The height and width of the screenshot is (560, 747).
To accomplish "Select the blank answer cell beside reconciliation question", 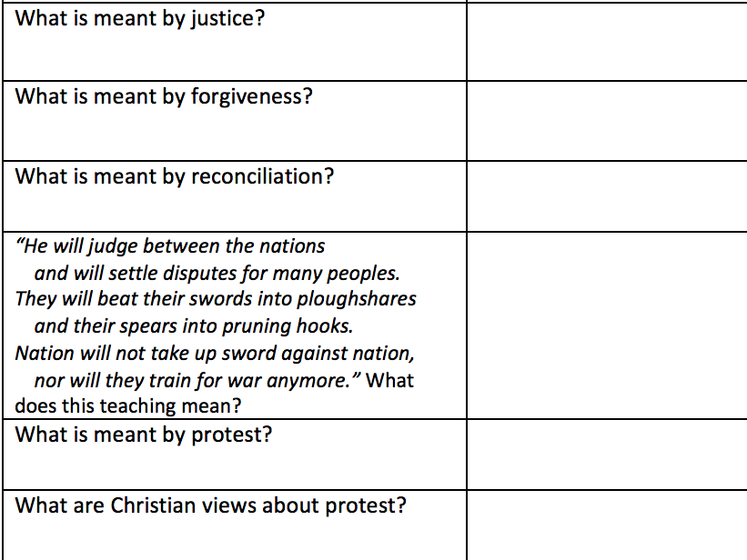I will (607, 196).
